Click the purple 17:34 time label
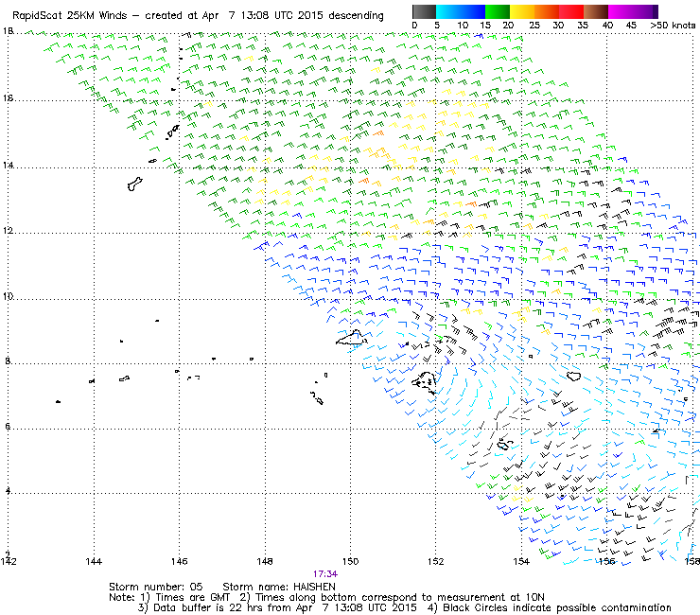Image resolution: width=700 pixels, height=615 pixels. click(x=325, y=574)
